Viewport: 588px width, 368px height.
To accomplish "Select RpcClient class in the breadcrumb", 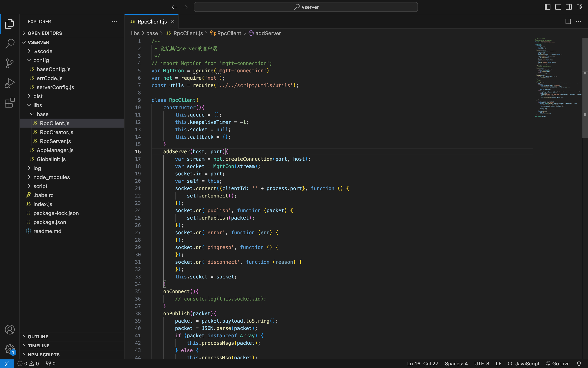I will (x=226, y=33).
